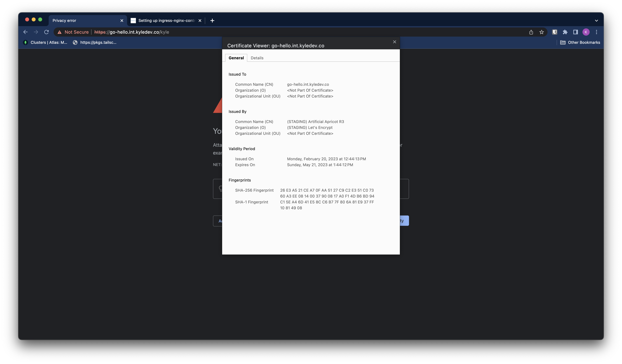
Task: Click the Validity Period heading
Action: point(242,149)
